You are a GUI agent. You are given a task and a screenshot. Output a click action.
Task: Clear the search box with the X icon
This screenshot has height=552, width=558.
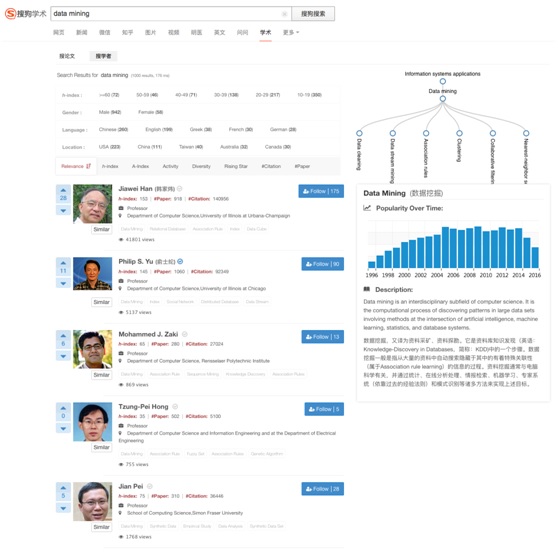[x=285, y=14]
